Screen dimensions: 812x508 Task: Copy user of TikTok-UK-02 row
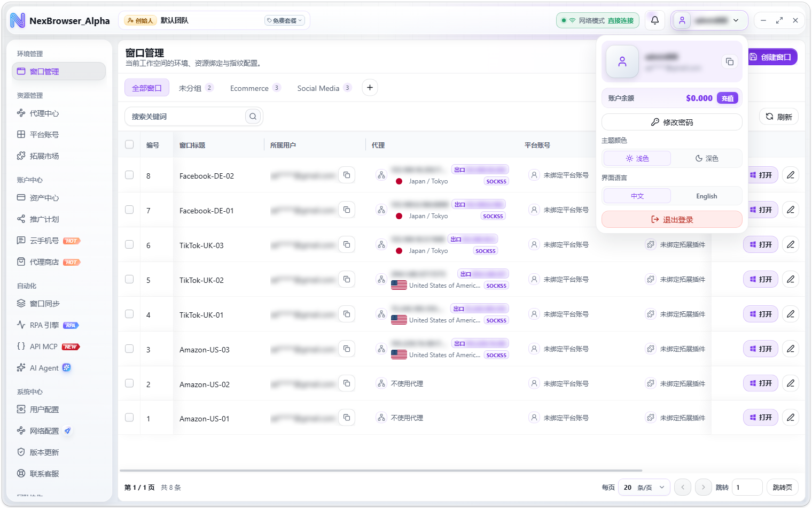click(x=347, y=279)
